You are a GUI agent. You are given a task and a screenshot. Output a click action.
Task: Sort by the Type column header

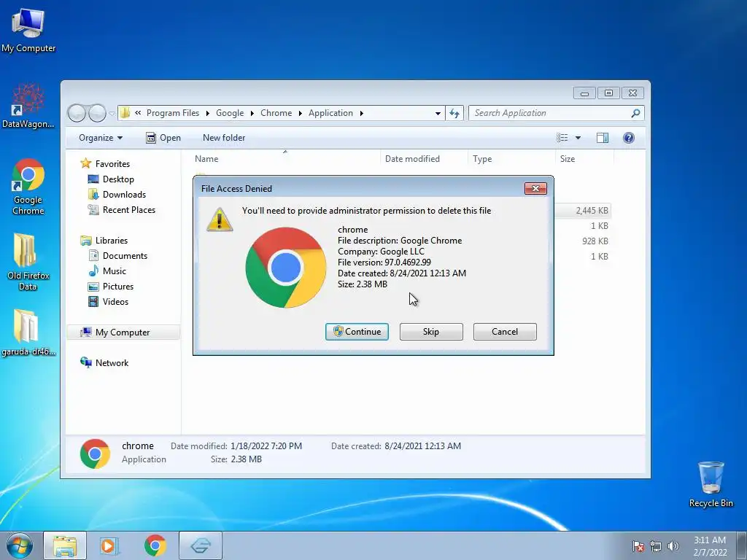tap(511, 159)
